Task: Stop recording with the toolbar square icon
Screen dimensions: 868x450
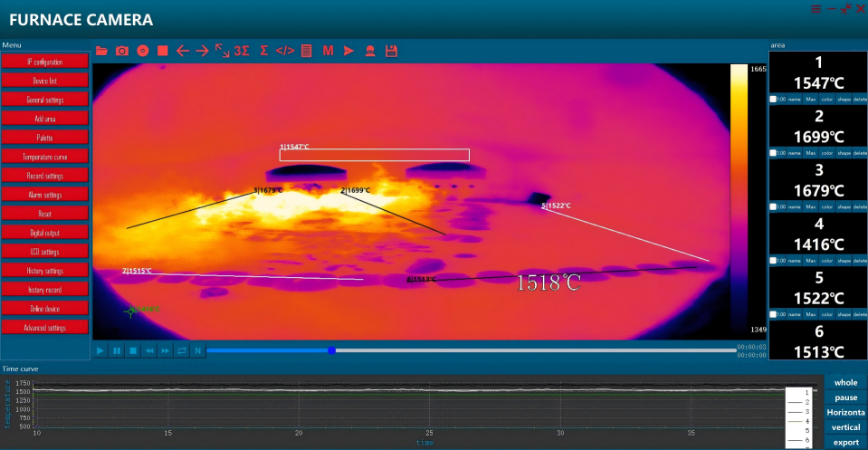Action: point(163,51)
